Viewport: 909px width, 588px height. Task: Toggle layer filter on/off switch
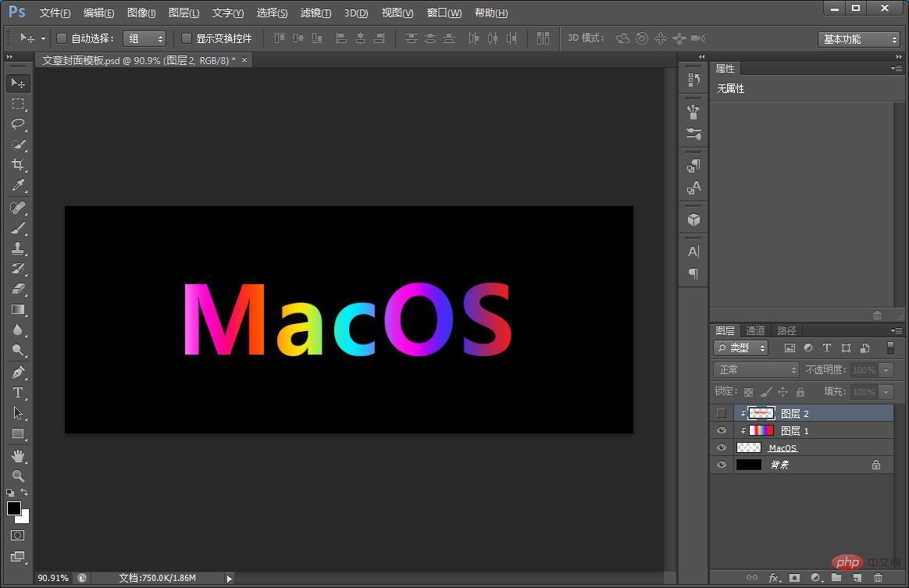(890, 347)
